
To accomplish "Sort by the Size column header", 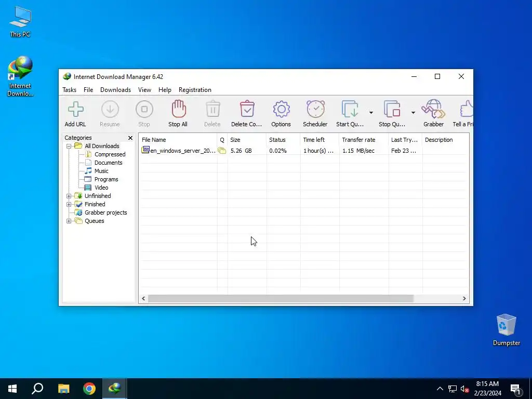I will click(247, 140).
